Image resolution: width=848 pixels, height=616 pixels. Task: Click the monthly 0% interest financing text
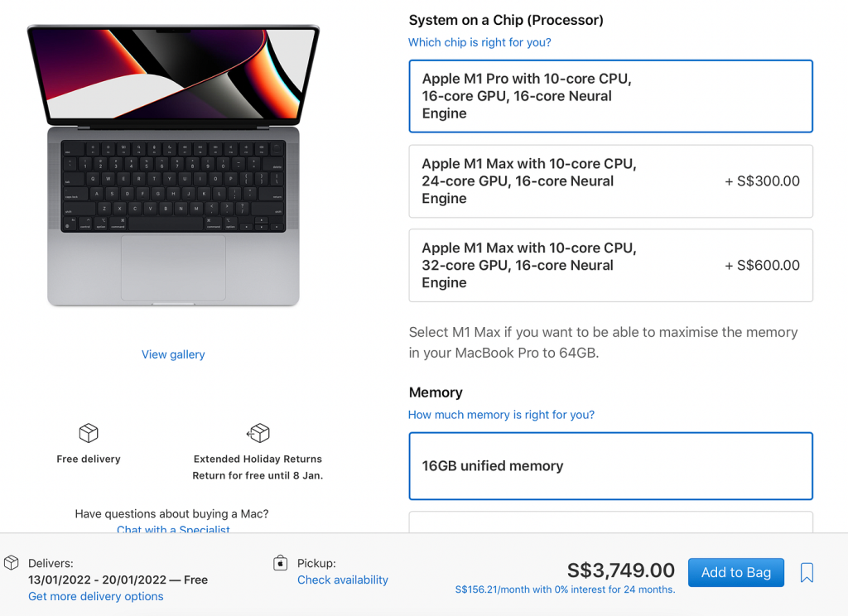[x=565, y=590]
